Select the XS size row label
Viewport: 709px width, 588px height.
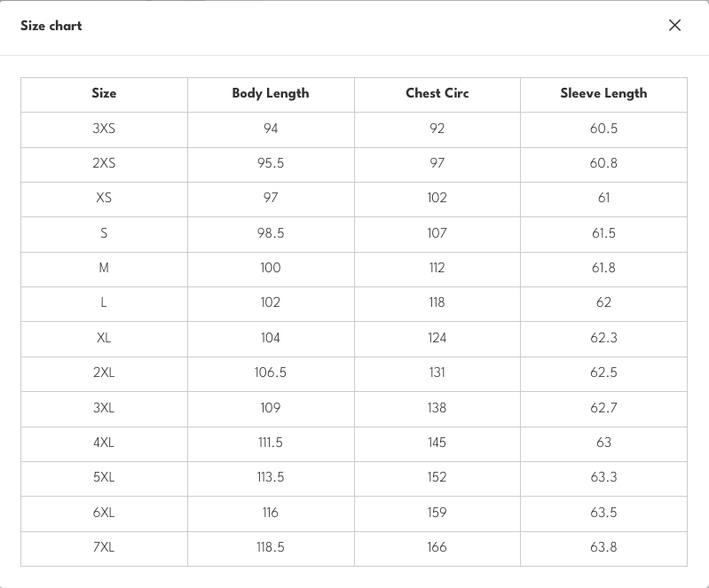click(104, 198)
